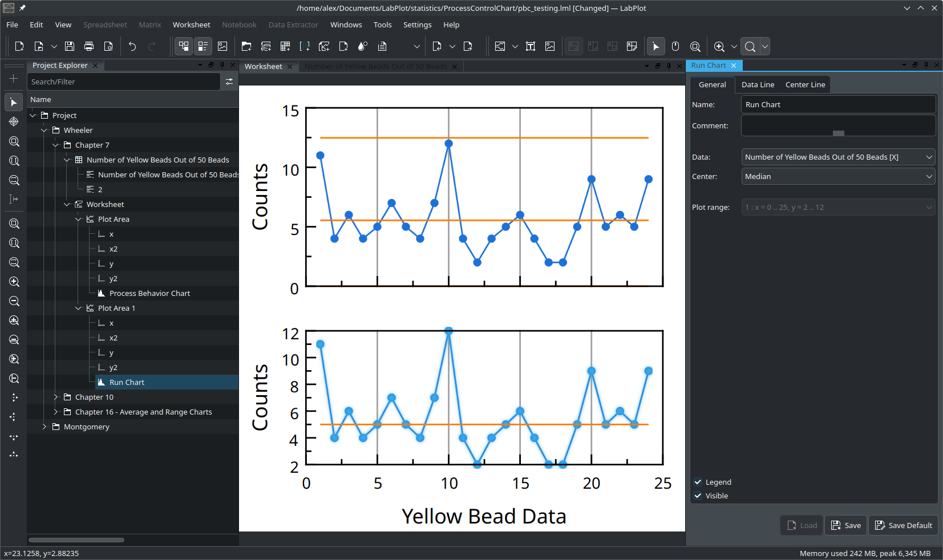Close the Run Chart properties tab
This screenshot has height=560, width=943.
tap(734, 66)
